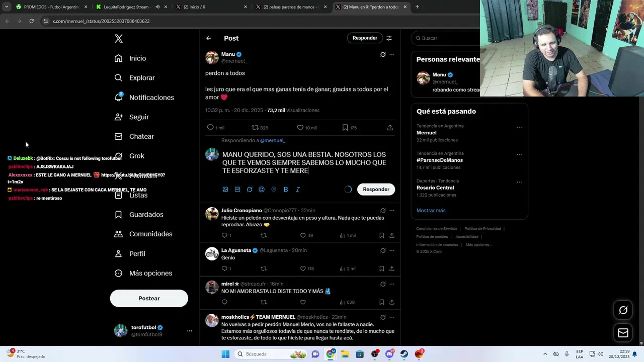The width and height of the screenshot is (644, 362).
Task: Go back with the Post arrow
Action: [x=209, y=38]
